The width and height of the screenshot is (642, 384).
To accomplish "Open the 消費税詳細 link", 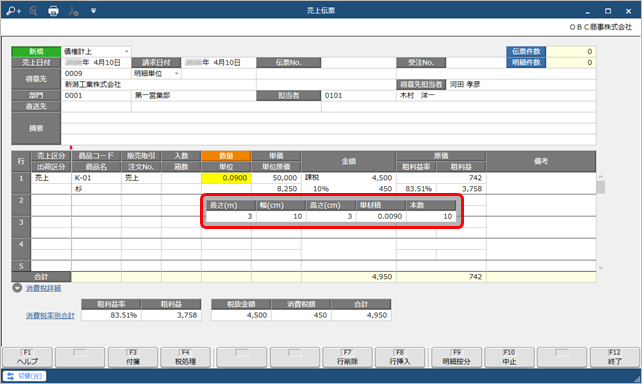I will [x=43, y=289].
